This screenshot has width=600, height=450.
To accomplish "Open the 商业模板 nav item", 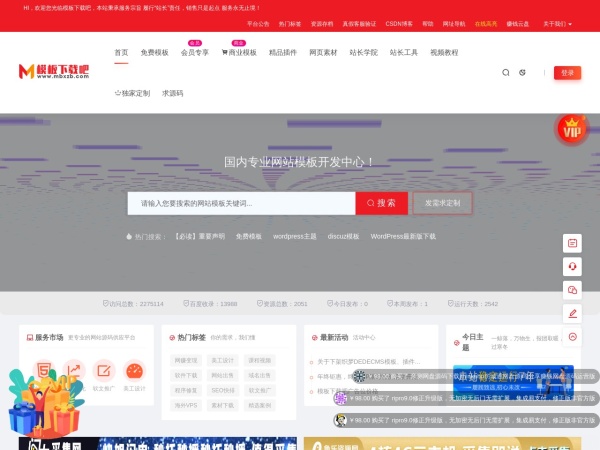I will [239, 52].
